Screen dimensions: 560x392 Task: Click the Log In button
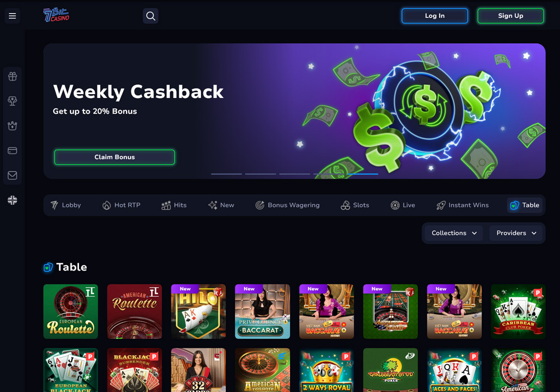435,16
